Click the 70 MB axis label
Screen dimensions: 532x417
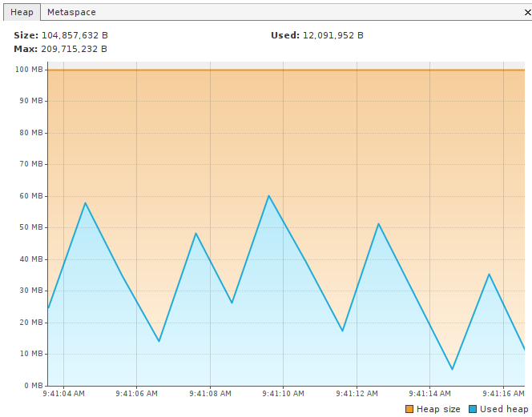[31, 164]
